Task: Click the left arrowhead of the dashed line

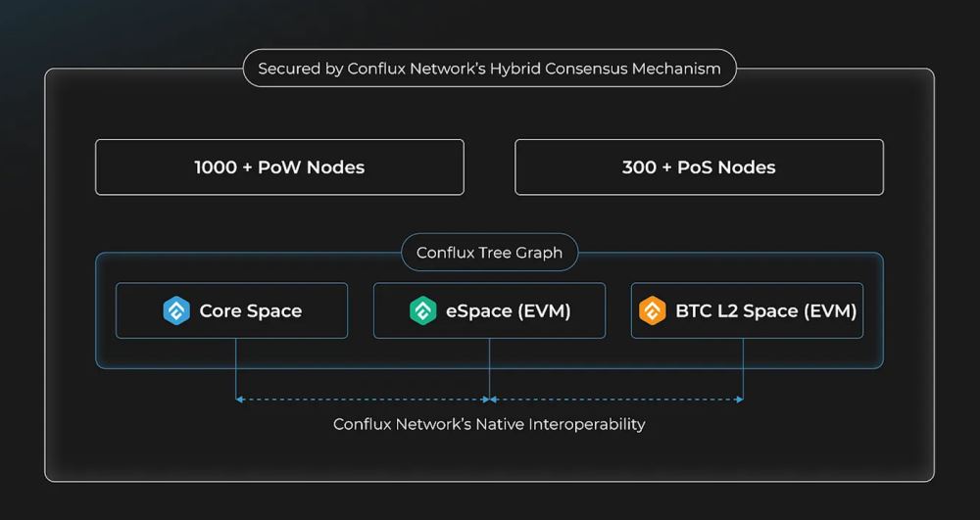Action: 238,400
